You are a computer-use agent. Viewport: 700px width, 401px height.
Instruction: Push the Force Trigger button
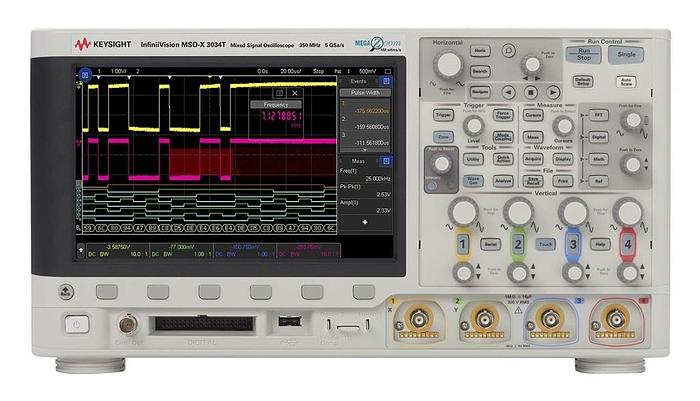tap(503, 115)
